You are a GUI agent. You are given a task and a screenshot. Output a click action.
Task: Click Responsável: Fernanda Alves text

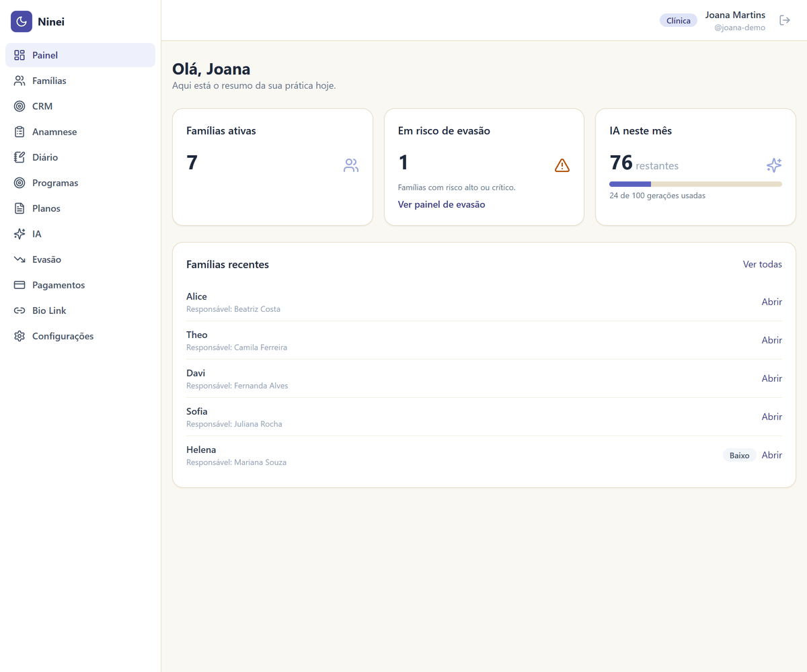(237, 386)
